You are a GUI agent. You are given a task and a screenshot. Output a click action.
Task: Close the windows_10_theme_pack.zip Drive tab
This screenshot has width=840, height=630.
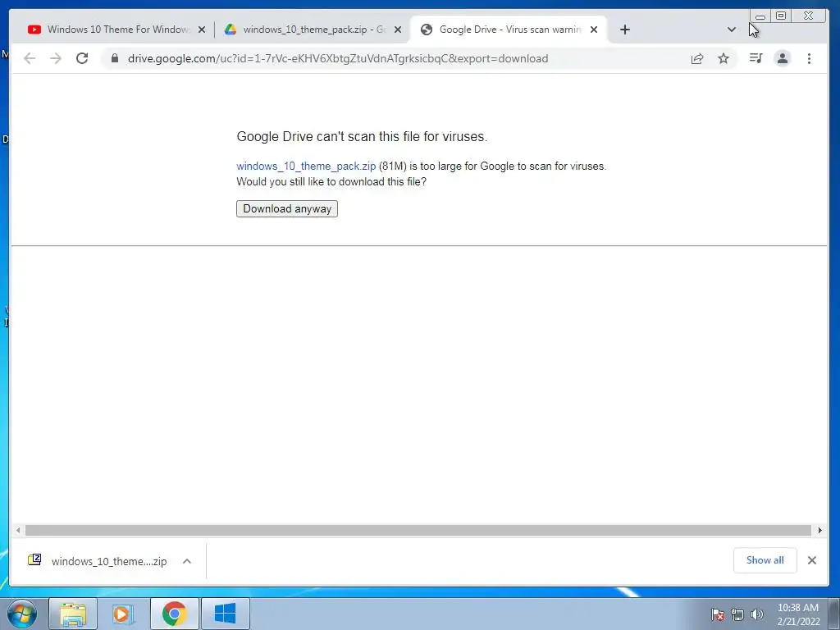398,30
